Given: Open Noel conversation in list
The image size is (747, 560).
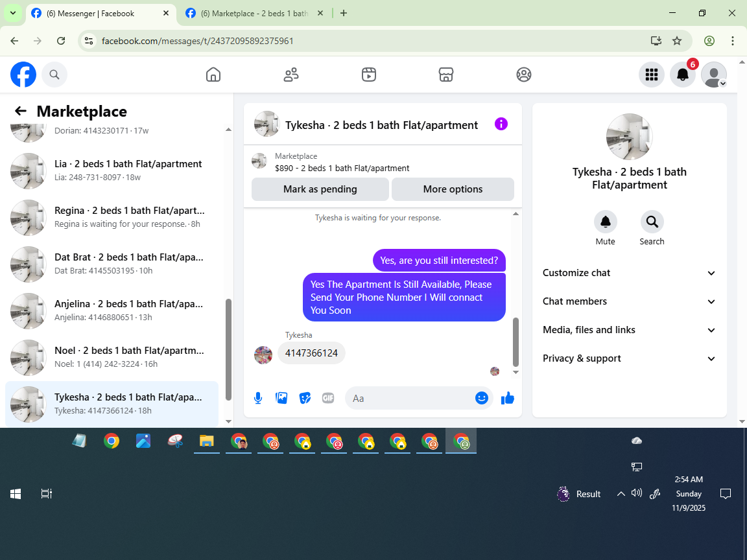Looking at the screenshot, I should 112,358.
